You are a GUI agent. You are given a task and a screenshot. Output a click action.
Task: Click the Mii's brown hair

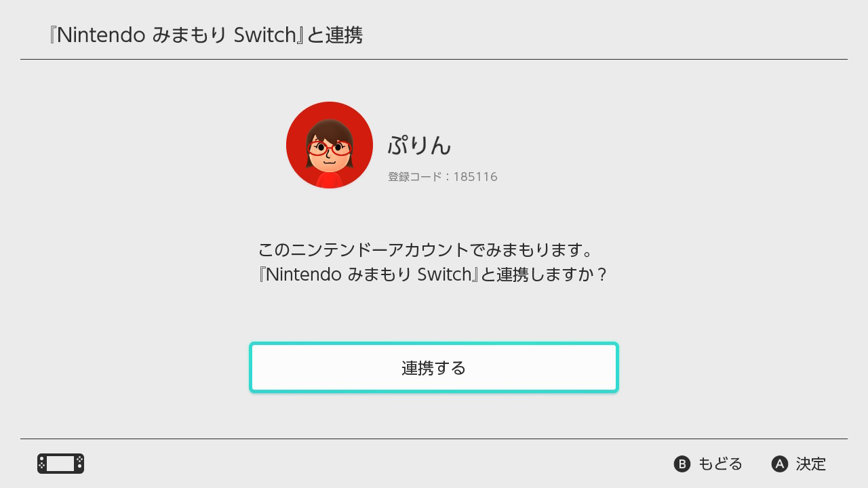[330, 127]
